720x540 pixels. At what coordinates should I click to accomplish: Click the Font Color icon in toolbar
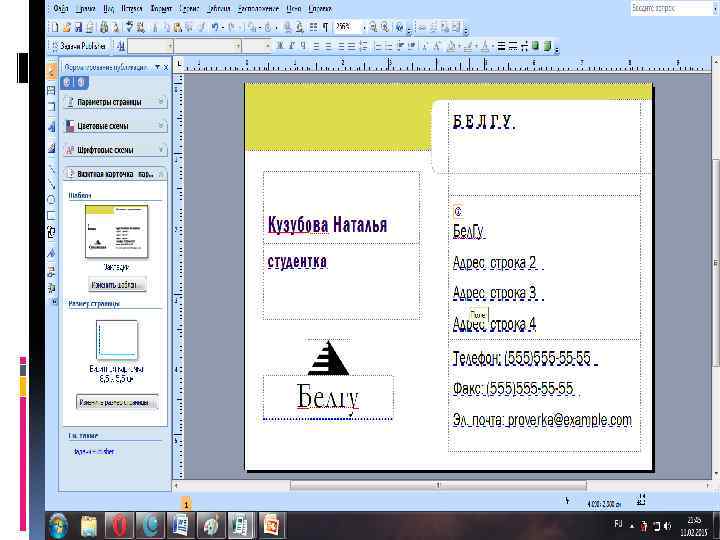point(485,46)
